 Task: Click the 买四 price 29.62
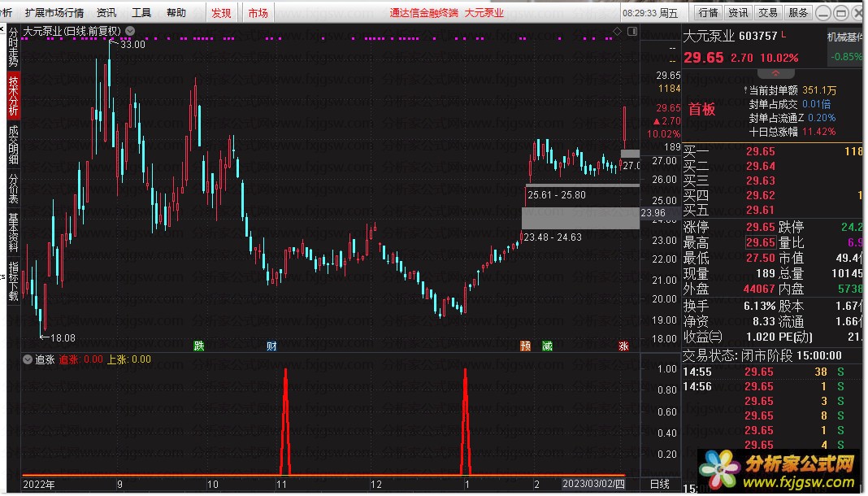click(760, 195)
